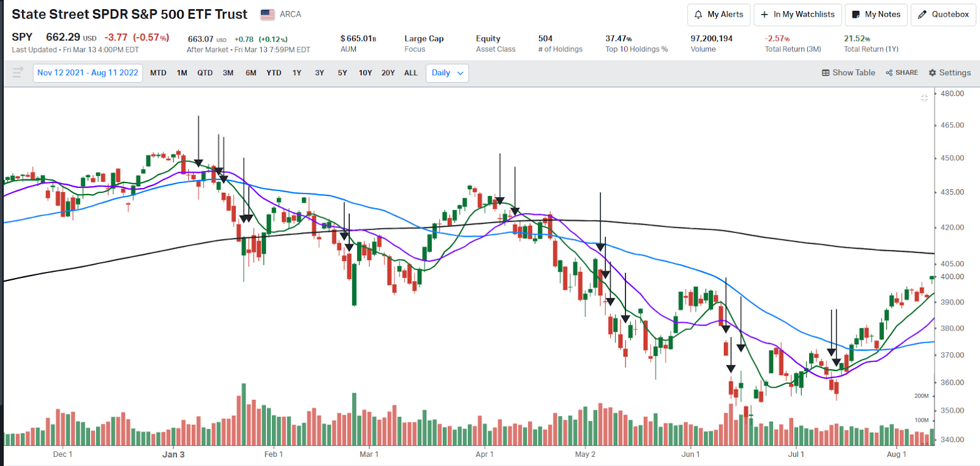Click the Asset Class label

tap(496, 49)
